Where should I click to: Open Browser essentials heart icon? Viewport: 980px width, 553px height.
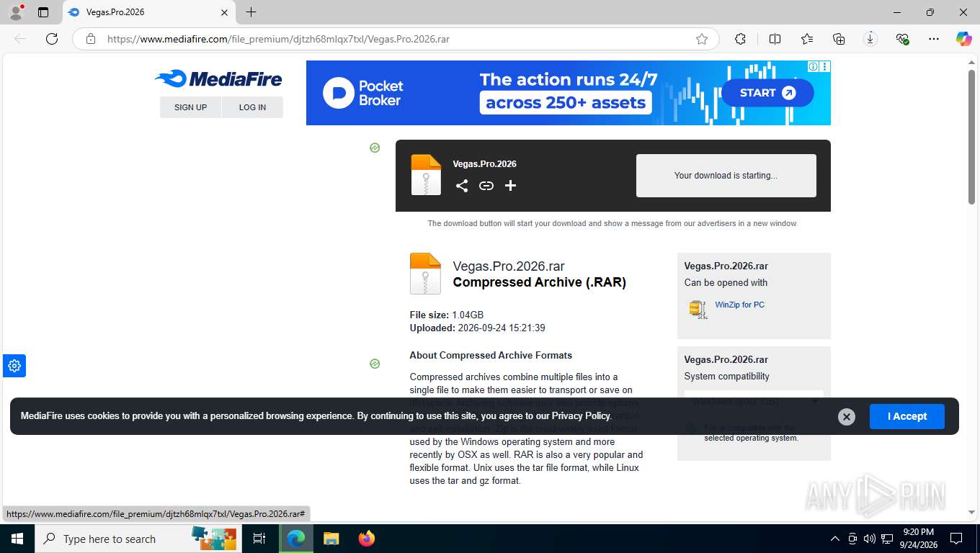(902, 39)
